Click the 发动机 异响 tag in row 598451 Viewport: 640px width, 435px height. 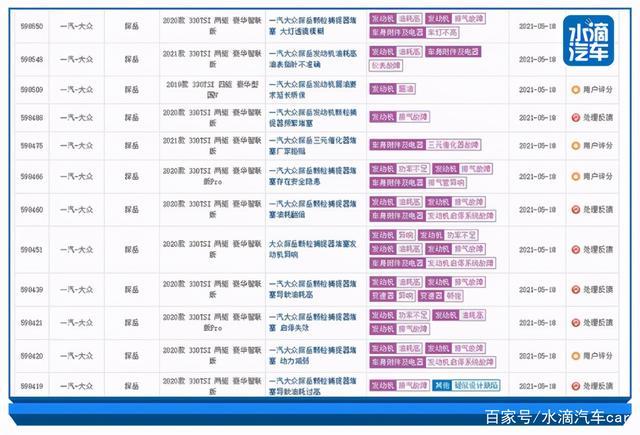392,235
